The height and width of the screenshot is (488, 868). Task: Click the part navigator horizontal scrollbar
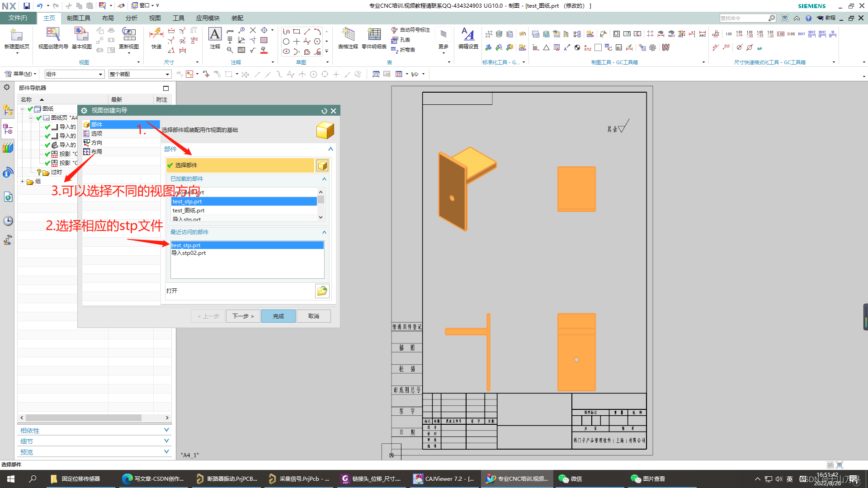click(84, 418)
